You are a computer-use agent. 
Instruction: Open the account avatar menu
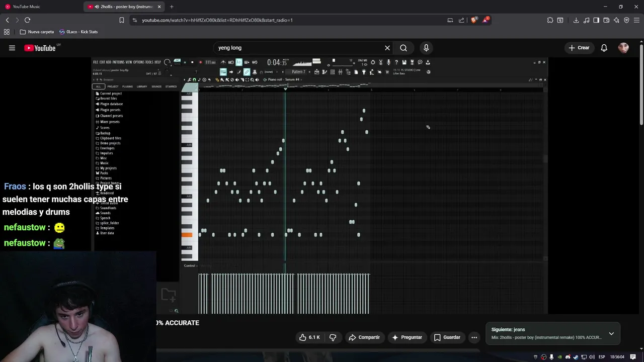click(x=623, y=48)
